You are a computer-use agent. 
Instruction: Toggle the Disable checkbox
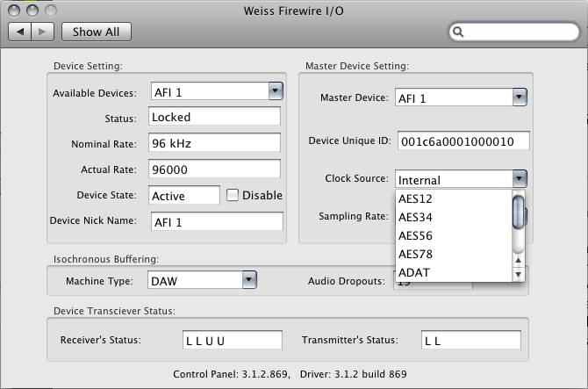click(x=233, y=195)
